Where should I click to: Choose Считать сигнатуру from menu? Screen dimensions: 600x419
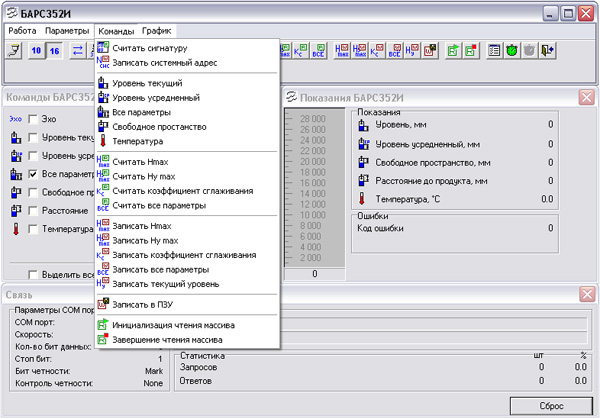click(x=188, y=48)
